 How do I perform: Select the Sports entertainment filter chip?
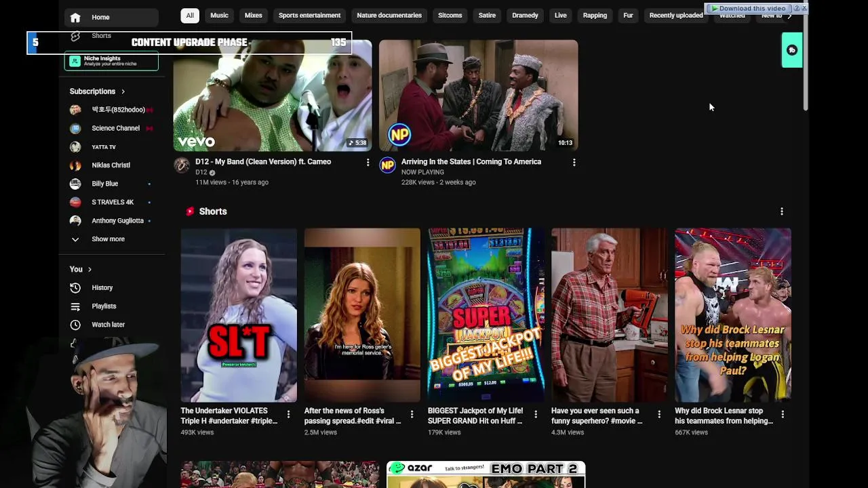309,16
